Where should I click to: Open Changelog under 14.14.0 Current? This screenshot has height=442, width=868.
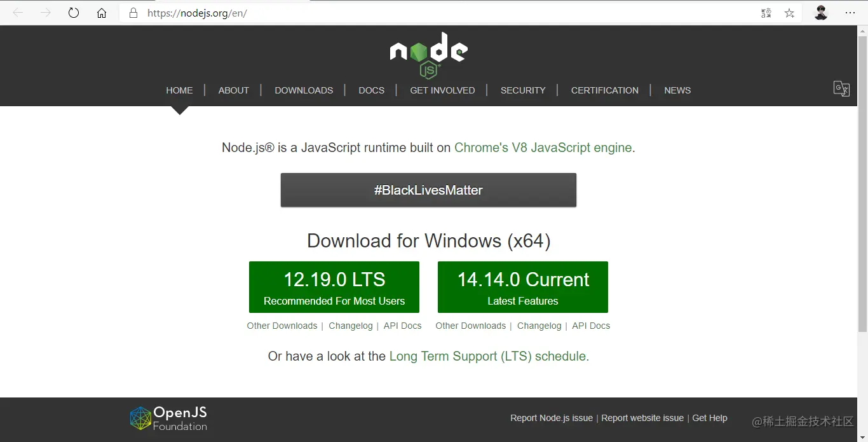[x=539, y=326]
